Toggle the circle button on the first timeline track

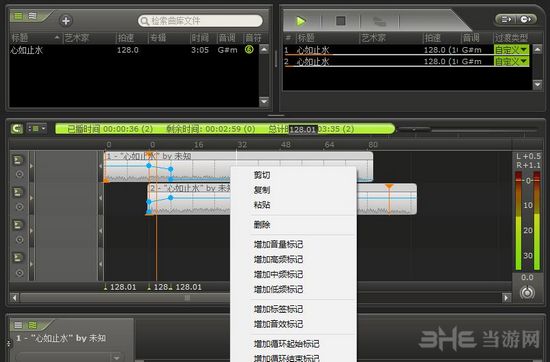click(20, 174)
